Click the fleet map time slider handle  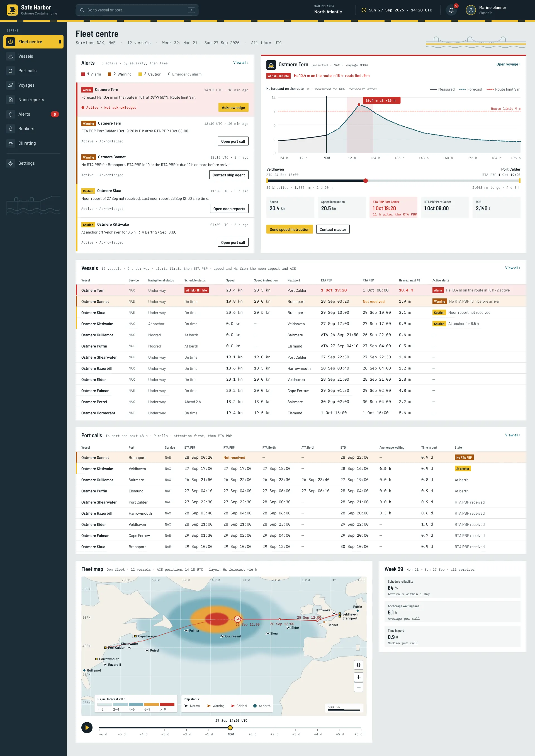pyautogui.click(x=230, y=727)
